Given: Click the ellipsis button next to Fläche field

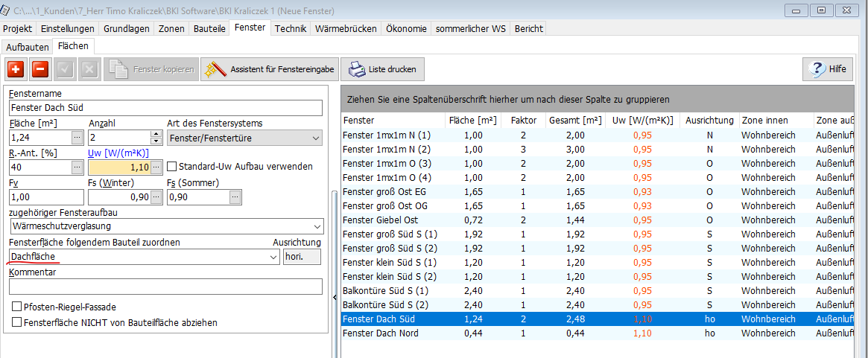Looking at the screenshot, I should (x=77, y=138).
